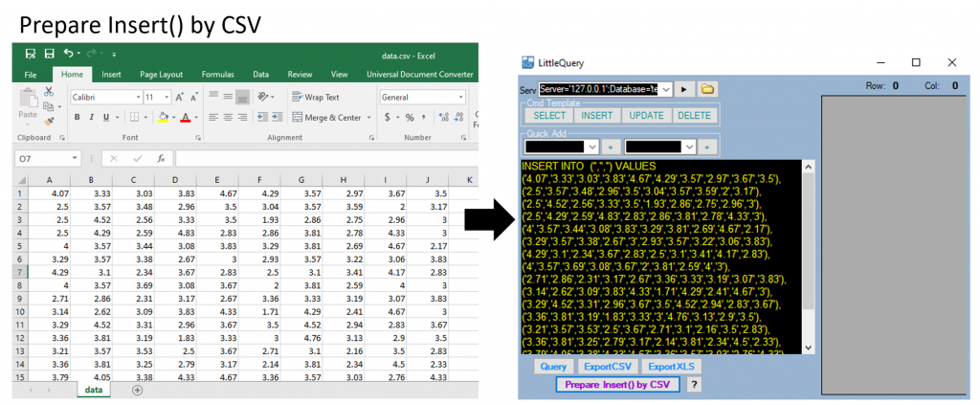Open the Alignment group dialog launcher
Screen dimensions: 980x405
pyautogui.click(x=371, y=138)
